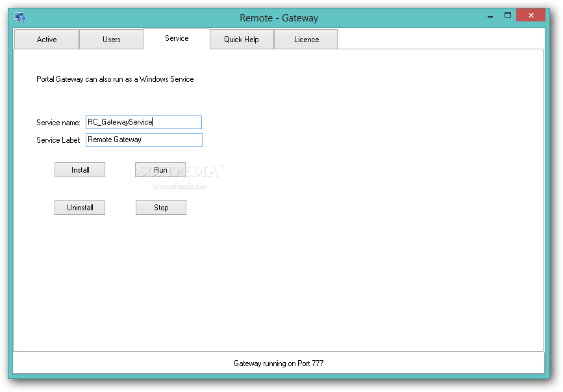Focus the Service name input field
This screenshot has width=563, height=392.
[x=144, y=122]
